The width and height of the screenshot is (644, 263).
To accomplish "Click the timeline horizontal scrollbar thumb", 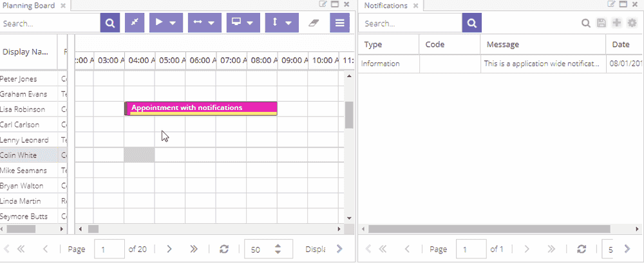I will tap(93, 229).
